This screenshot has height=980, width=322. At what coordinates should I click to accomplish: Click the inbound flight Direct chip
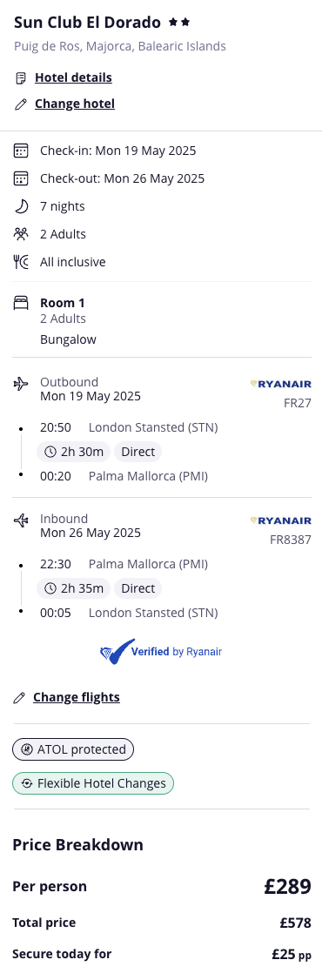138,588
